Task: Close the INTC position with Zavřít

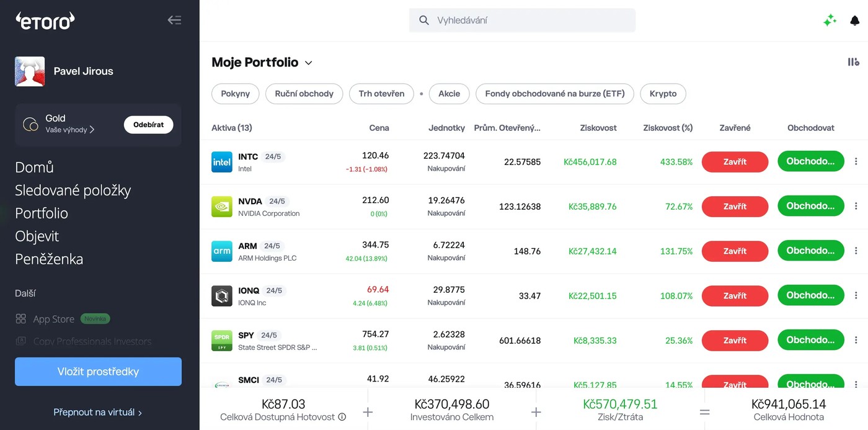Action: [x=735, y=162]
